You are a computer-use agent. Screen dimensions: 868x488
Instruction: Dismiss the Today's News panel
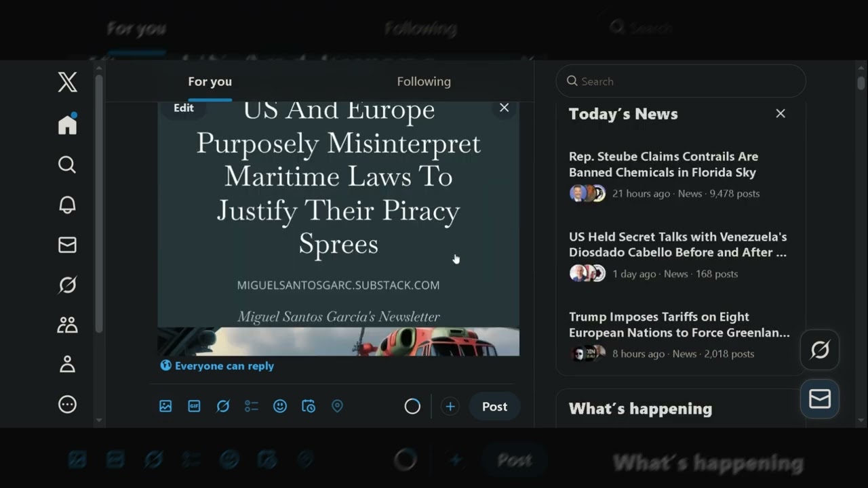[x=781, y=114]
